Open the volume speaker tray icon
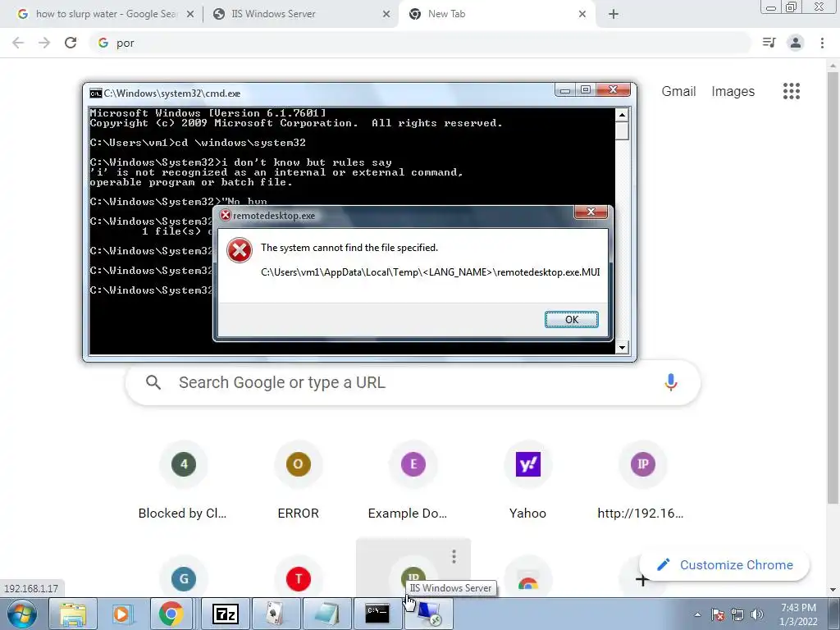 pyautogui.click(x=757, y=614)
